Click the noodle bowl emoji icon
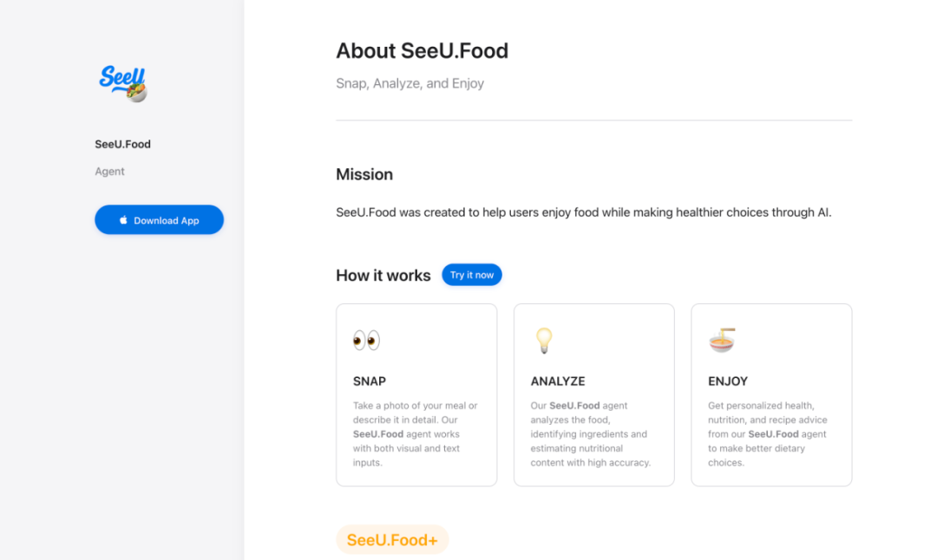 tap(722, 340)
